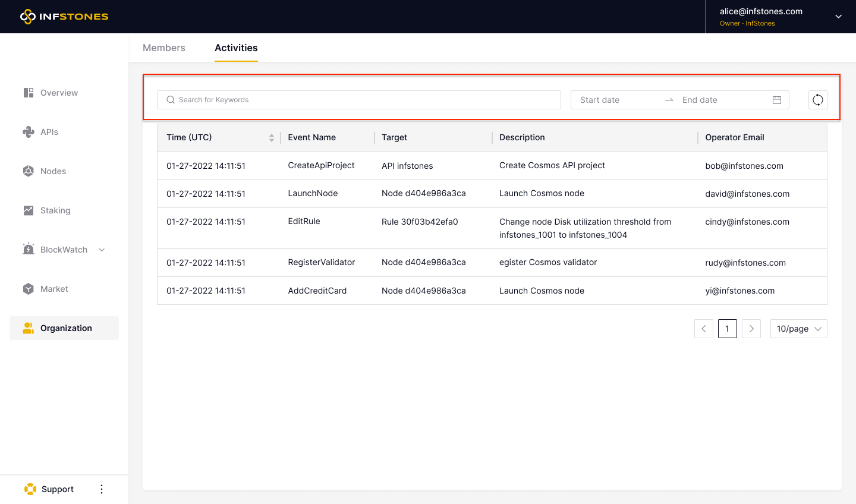Switch to the Members tab

tap(164, 48)
